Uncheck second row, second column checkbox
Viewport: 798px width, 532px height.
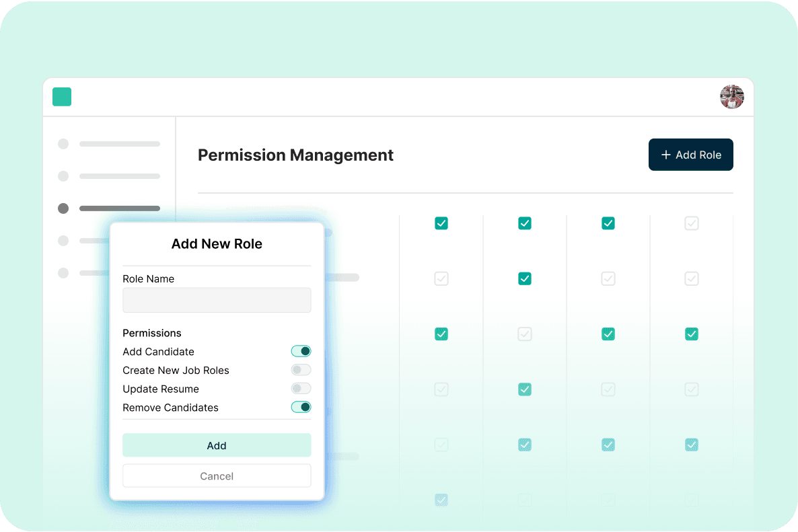coord(525,278)
